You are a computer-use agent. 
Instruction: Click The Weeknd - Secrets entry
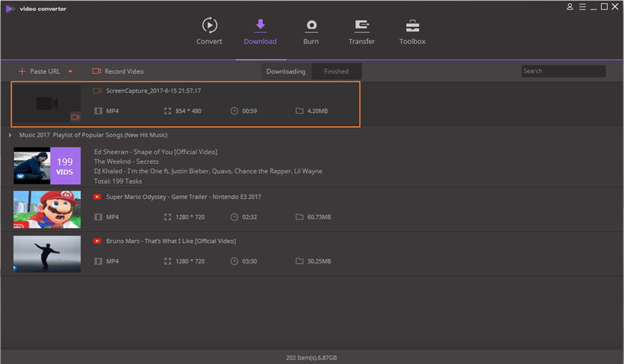126,161
